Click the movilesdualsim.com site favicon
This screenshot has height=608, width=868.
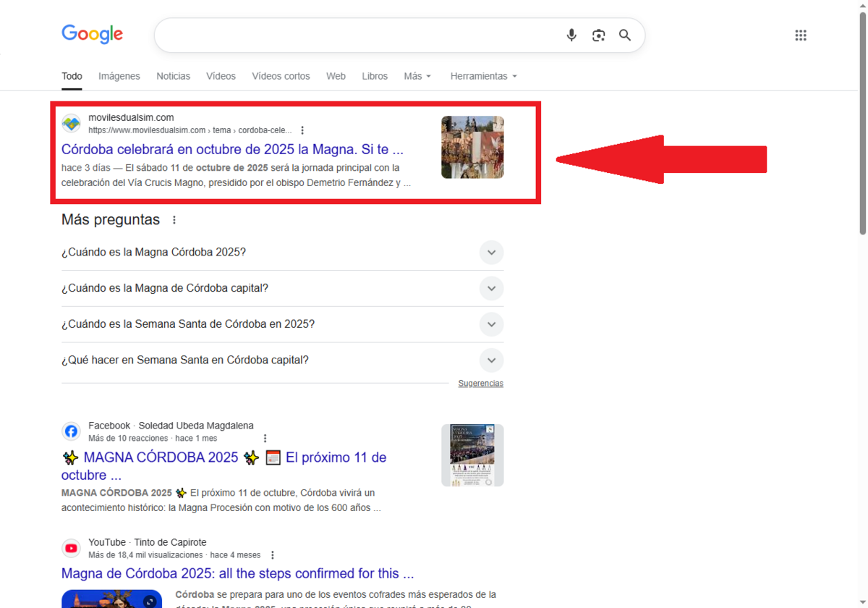pos(71,123)
